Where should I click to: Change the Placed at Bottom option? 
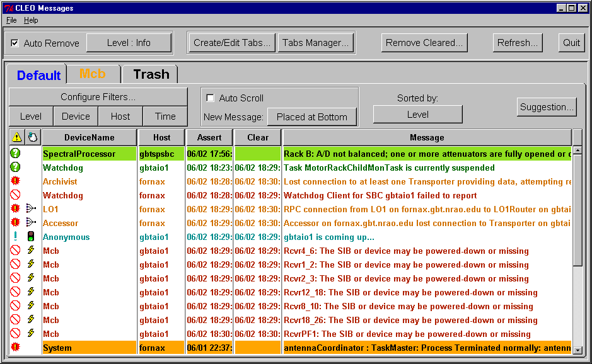point(311,117)
